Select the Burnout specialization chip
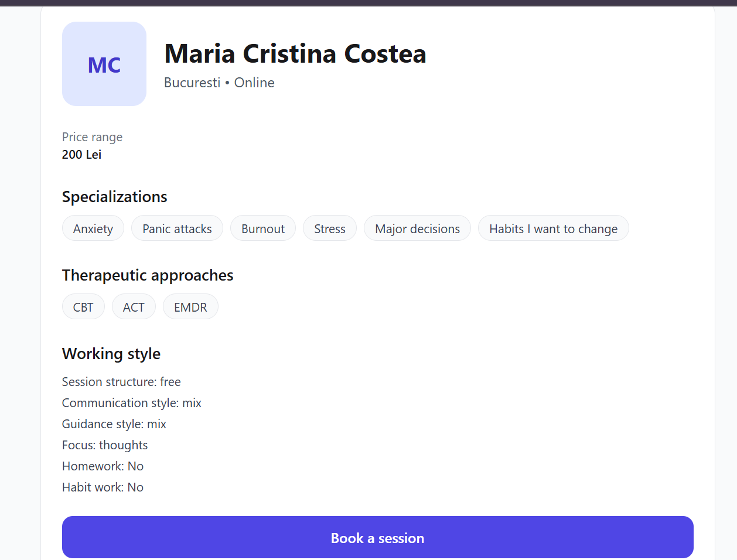 [263, 228]
